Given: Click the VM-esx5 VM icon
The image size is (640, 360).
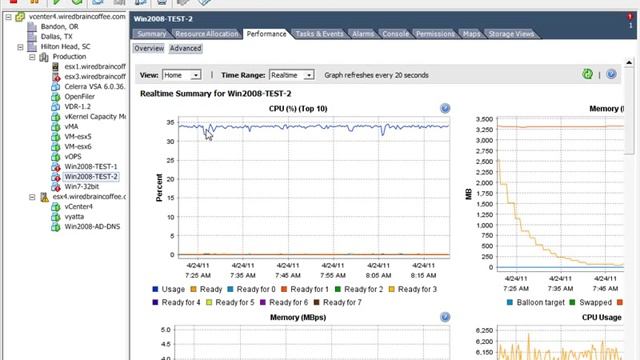Looking at the screenshot, I should 56,137.
